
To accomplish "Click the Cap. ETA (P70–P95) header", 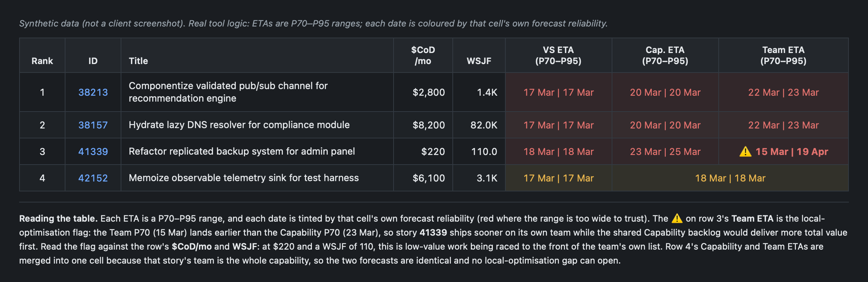I will click(x=665, y=55).
